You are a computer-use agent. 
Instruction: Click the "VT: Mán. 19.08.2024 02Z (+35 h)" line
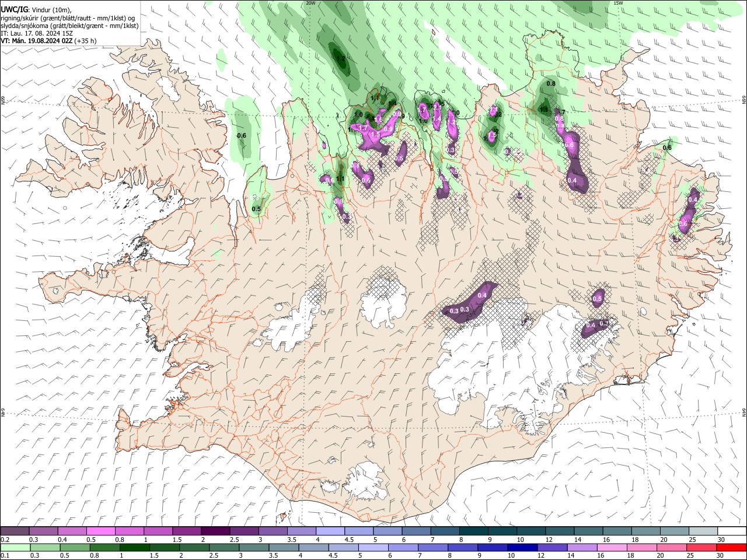(48, 41)
